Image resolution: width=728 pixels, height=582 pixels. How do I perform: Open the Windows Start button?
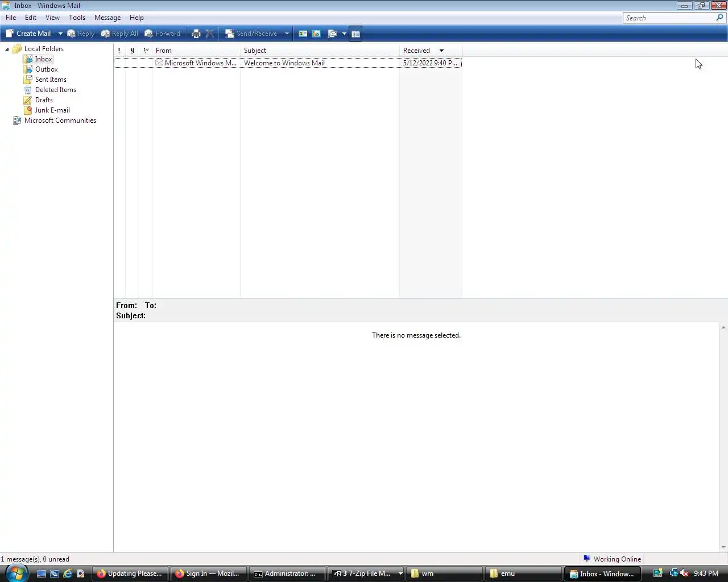coord(16,573)
